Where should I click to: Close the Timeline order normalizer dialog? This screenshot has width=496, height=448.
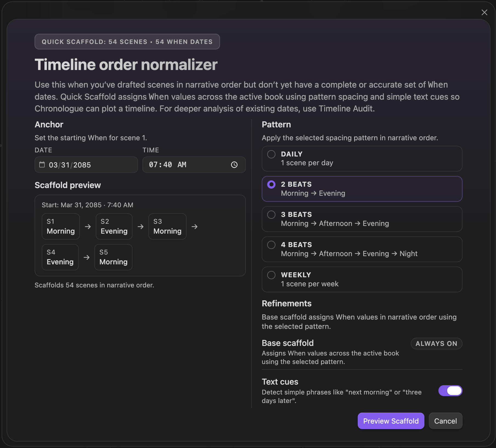coord(484,12)
